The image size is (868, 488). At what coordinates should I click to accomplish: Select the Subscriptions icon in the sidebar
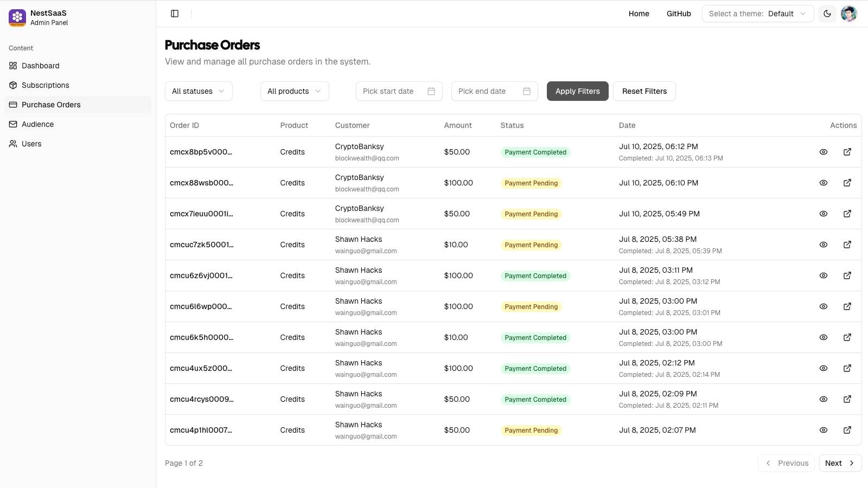pyautogui.click(x=12, y=85)
